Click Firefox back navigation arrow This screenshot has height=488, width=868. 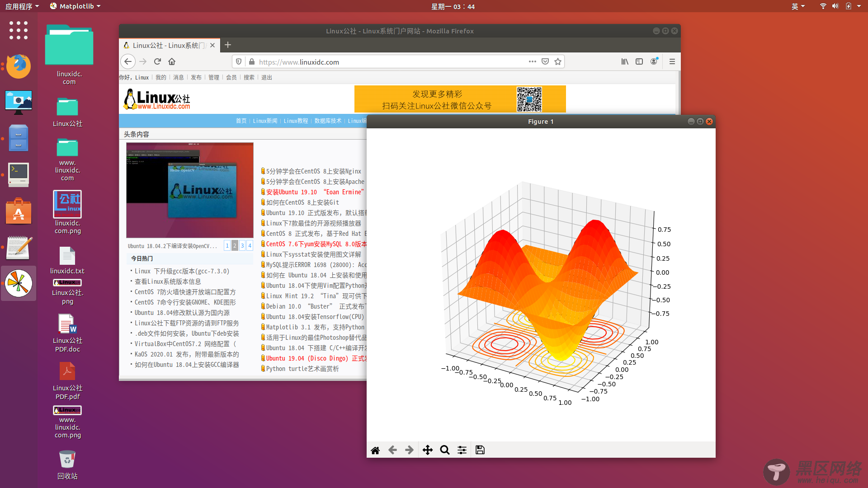coord(128,61)
